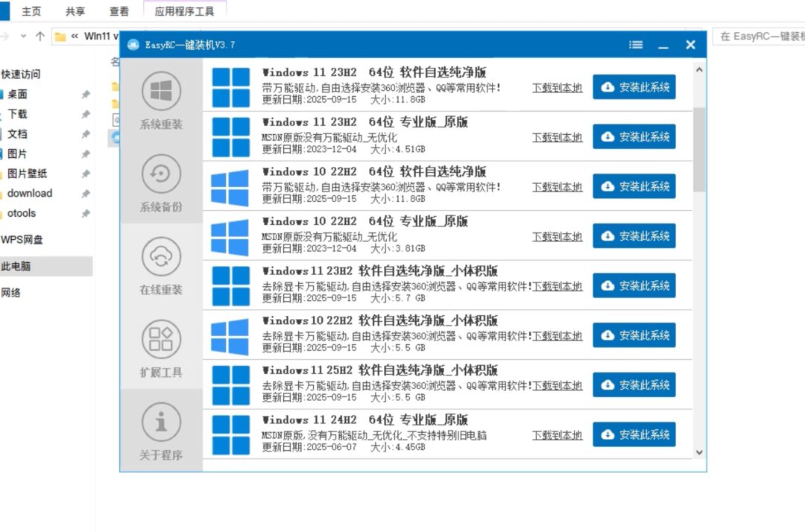805x532 pixels.
Task: Install Windows 10 22H2 小体积版
Action: (x=634, y=335)
